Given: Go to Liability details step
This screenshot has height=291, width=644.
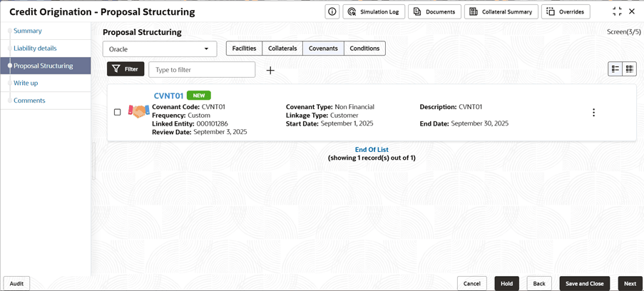Looking at the screenshot, I should pos(35,48).
